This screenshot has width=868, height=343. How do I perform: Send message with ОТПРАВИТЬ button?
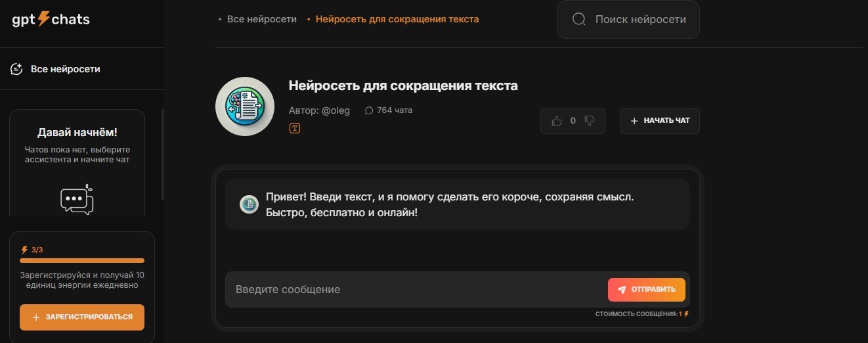[647, 289]
